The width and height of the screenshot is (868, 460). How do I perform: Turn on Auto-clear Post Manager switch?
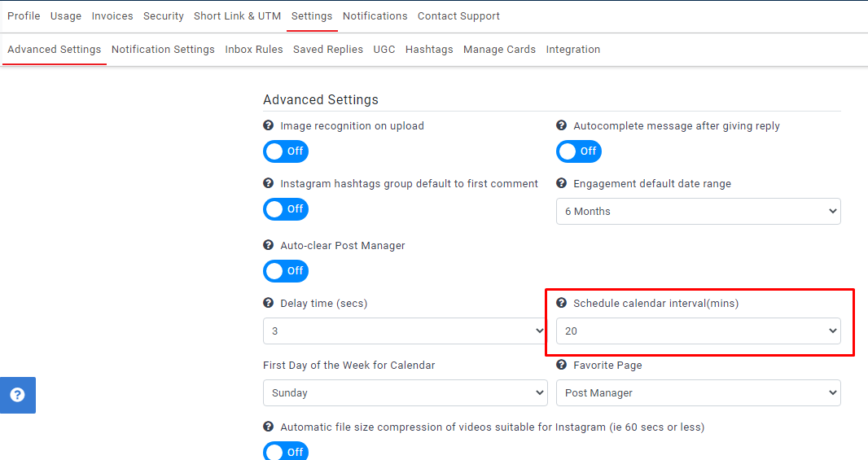click(286, 271)
